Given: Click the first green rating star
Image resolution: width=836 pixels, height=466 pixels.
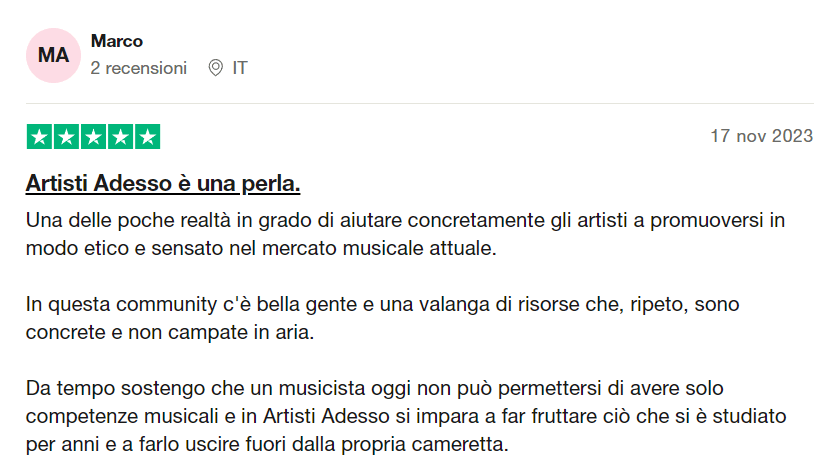Looking at the screenshot, I should 39,137.
